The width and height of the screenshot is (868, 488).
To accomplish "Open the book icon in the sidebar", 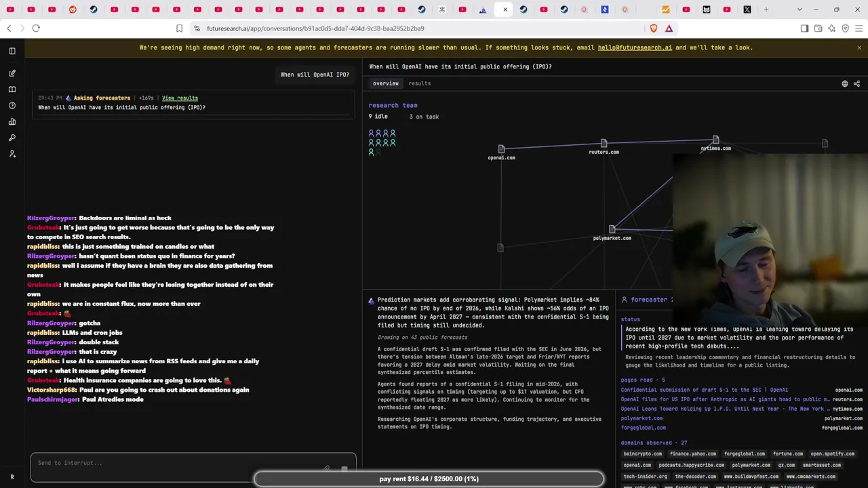I will 12,89.
